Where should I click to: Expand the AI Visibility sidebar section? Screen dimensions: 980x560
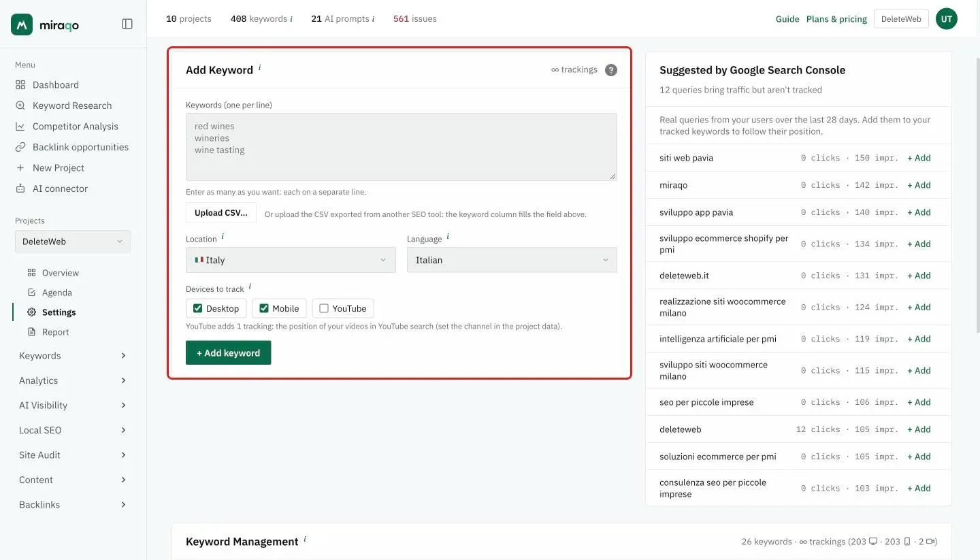click(x=73, y=406)
